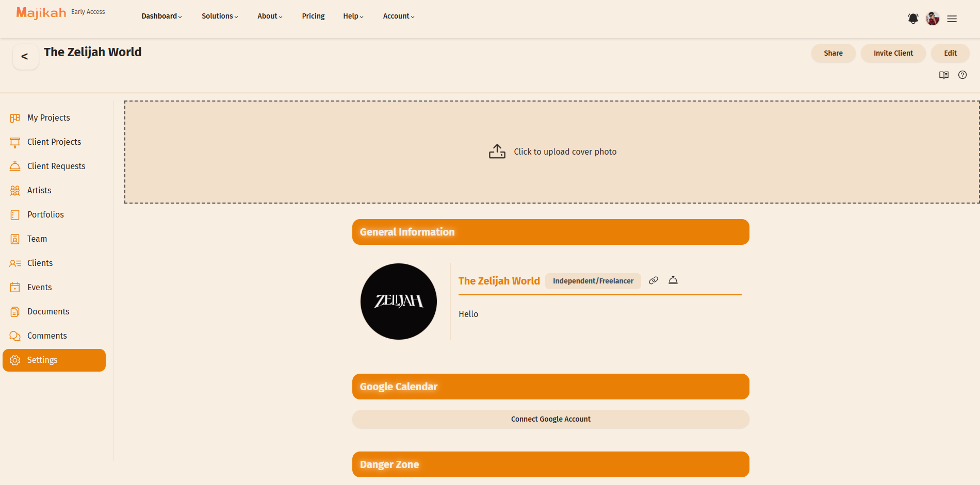Go to the Team page

(x=54, y=239)
